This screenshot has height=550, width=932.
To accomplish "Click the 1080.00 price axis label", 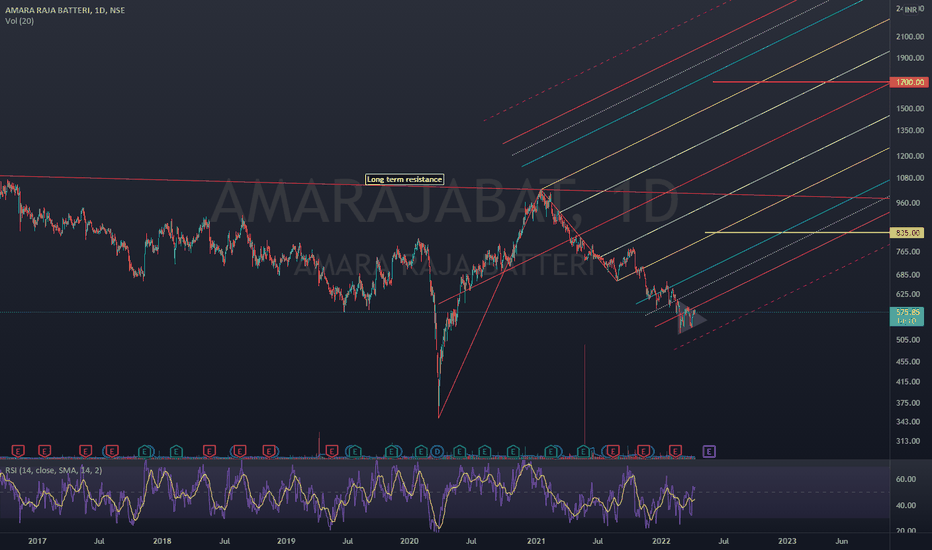I will (x=910, y=178).
